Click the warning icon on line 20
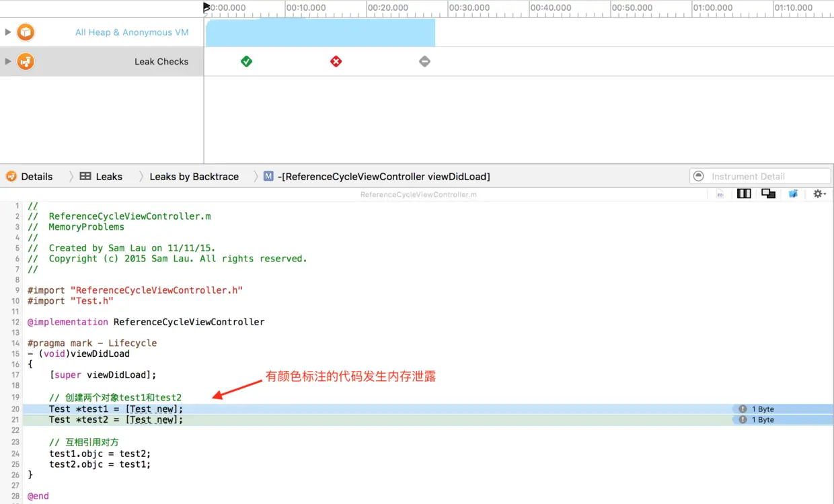The height and width of the screenshot is (504, 834). [743, 409]
